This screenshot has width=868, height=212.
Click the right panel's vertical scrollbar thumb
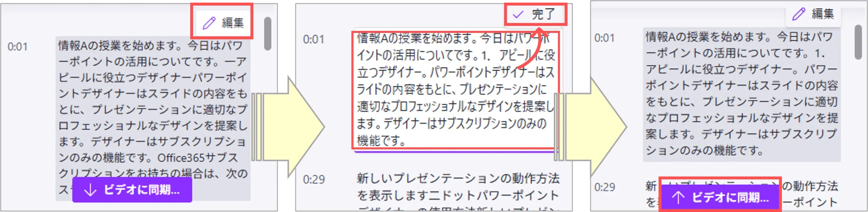(858, 42)
